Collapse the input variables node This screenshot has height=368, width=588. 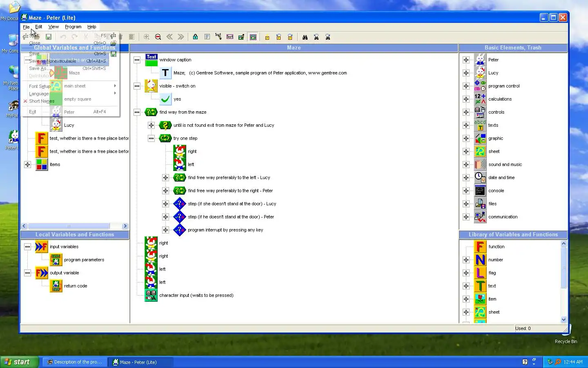click(27, 247)
